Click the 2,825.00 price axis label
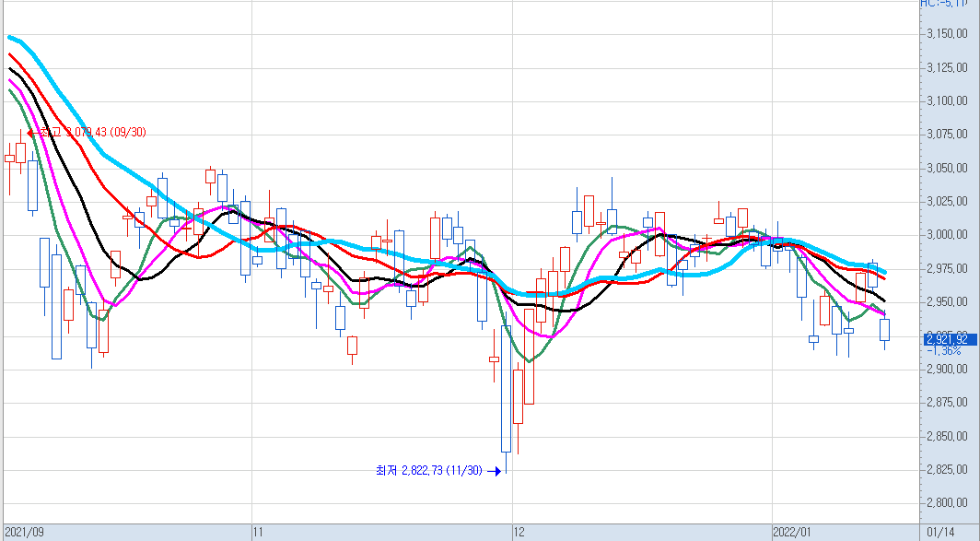This screenshot has height=541, width=980. point(947,470)
